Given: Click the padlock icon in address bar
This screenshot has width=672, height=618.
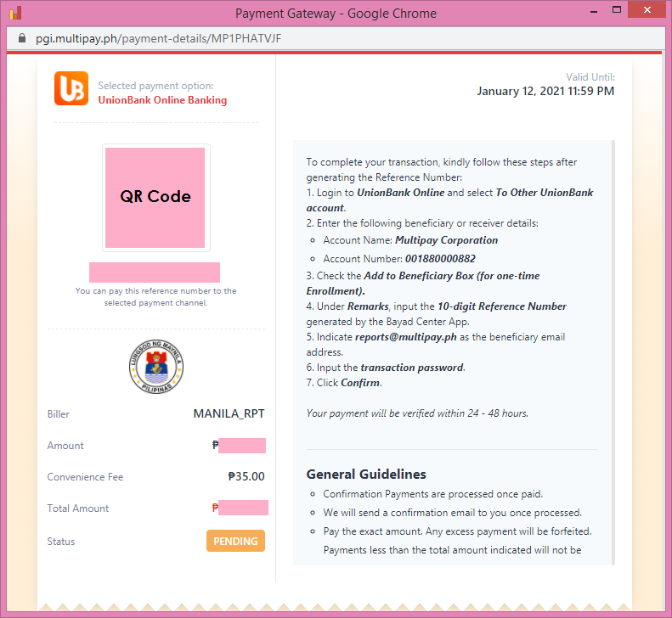Looking at the screenshot, I should (22, 38).
